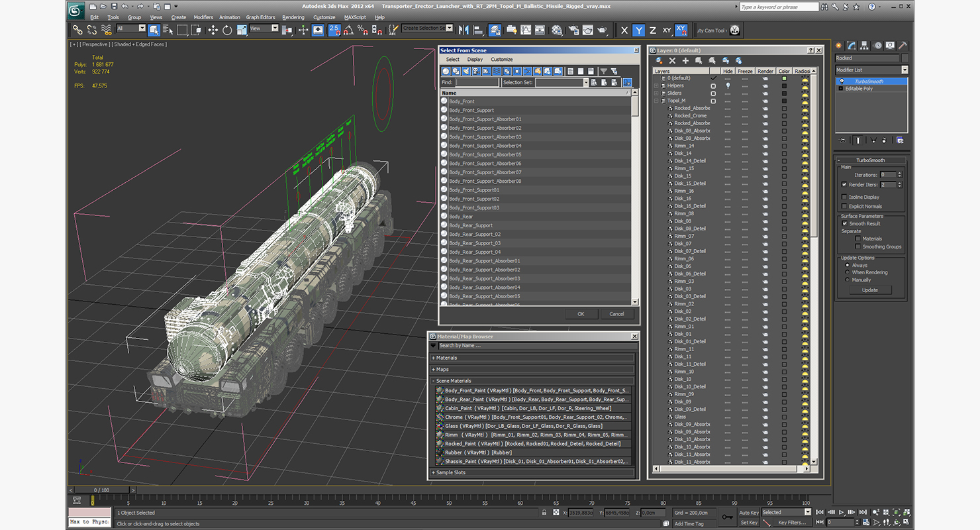Click the Mirror tool icon
The image size is (980, 530).
(x=463, y=30)
